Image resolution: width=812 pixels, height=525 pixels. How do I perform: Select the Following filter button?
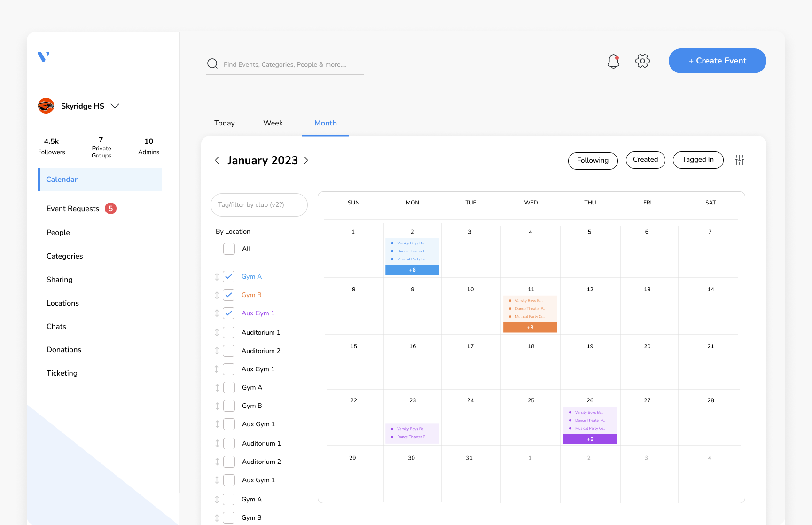(593, 161)
